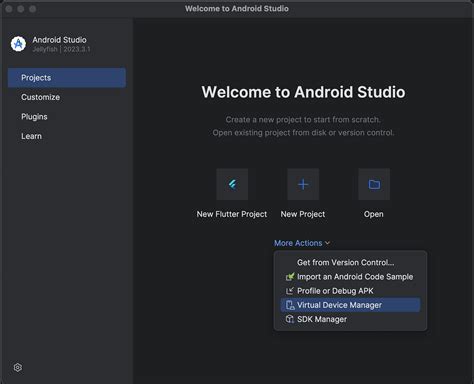Click the New Project plus icon tile
This screenshot has height=384, width=474.
click(303, 184)
